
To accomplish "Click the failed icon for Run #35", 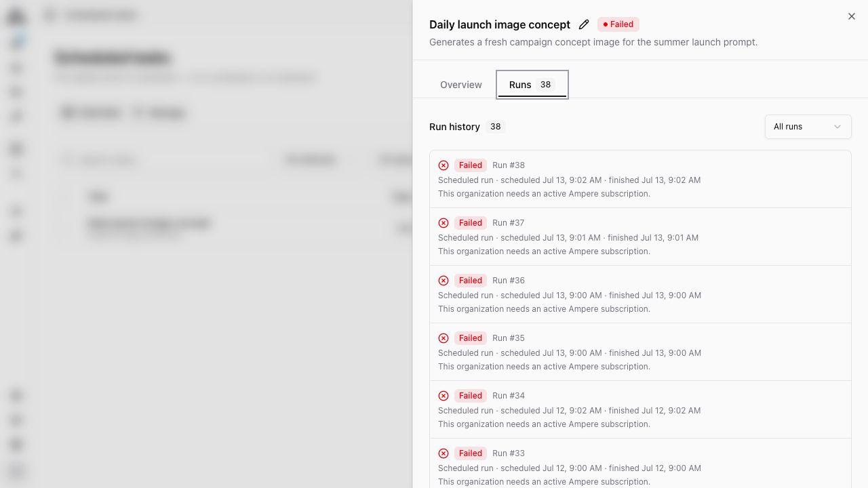I will (443, 338).
